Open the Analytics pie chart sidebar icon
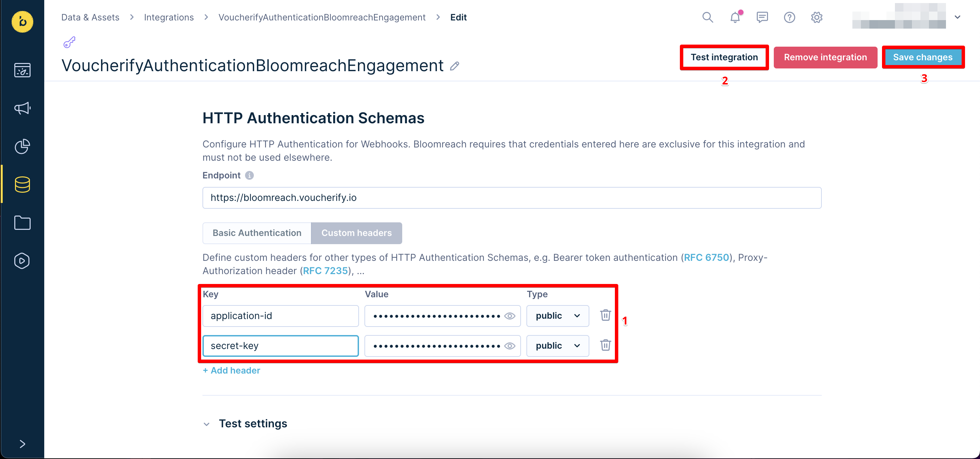 (x=22, y=146)
